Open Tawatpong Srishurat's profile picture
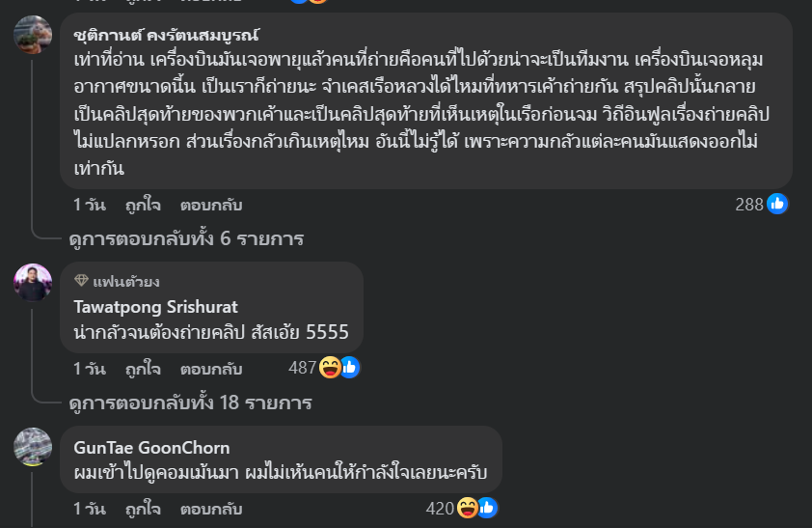812x528 pixels. click(33, 283)
